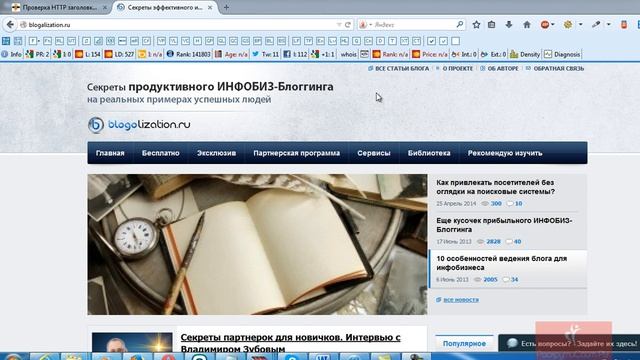Click the browser back arrow button

10,24
